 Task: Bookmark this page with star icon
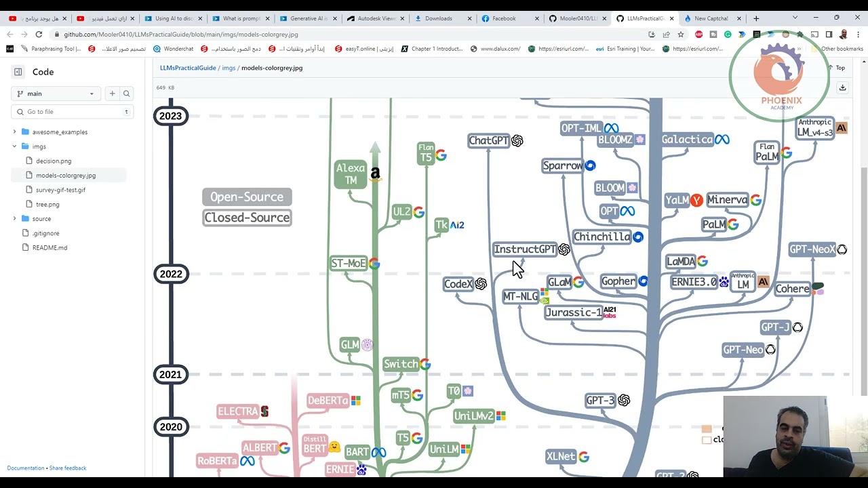click(681, 35)
